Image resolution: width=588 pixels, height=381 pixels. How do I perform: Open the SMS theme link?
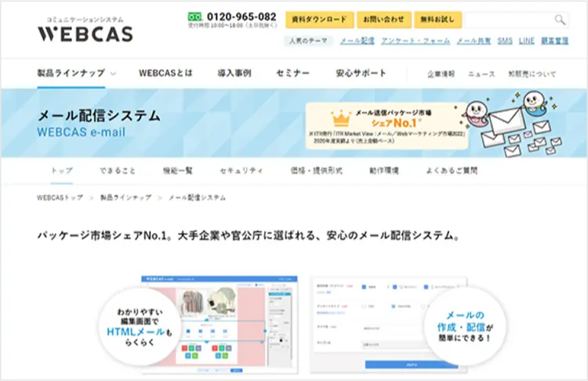click(505, 41)
